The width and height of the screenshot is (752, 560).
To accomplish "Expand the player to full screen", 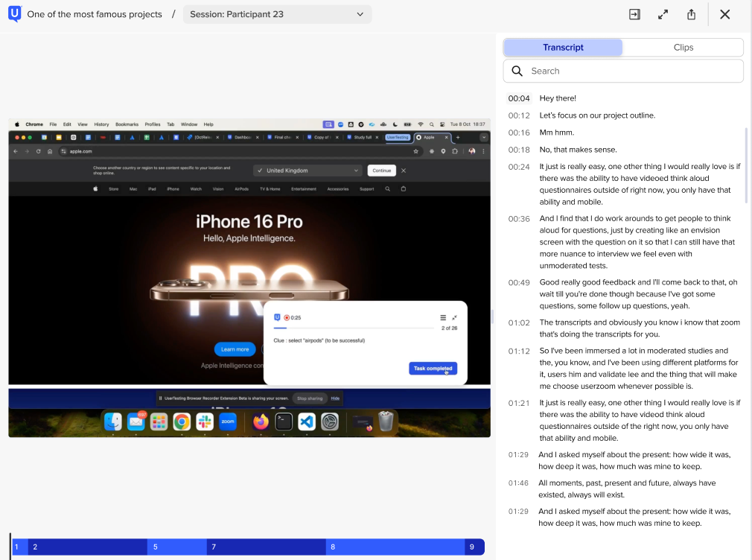I will [x=663, y=14].
